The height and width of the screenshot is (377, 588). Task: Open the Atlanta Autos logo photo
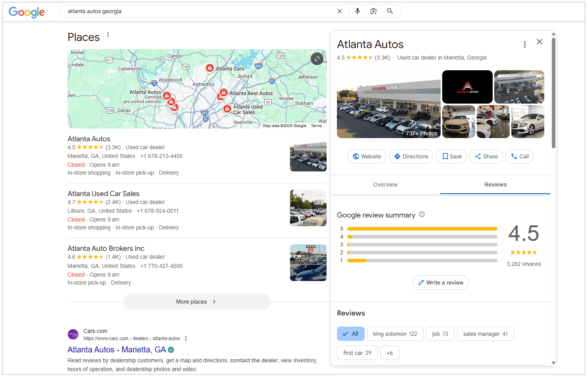click(467, 87)
